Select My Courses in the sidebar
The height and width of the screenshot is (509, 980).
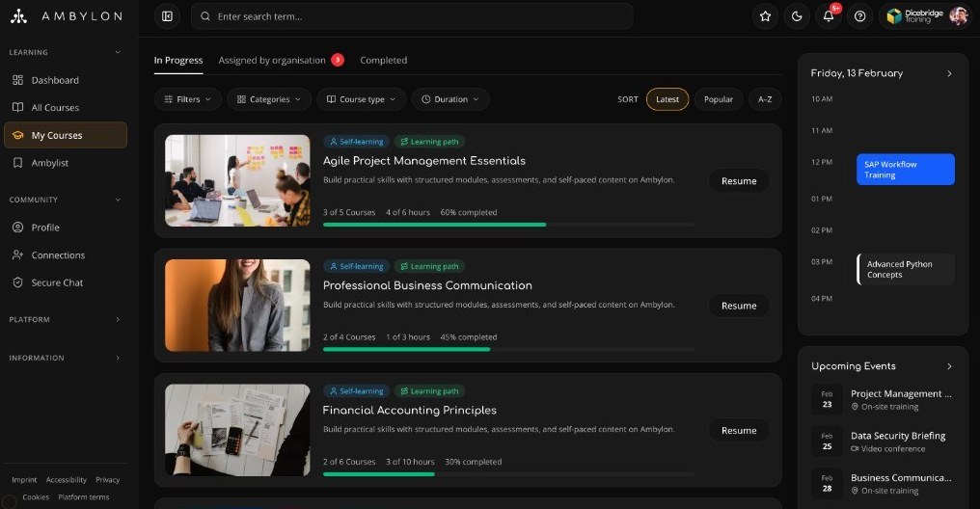[x=66, y=135]
